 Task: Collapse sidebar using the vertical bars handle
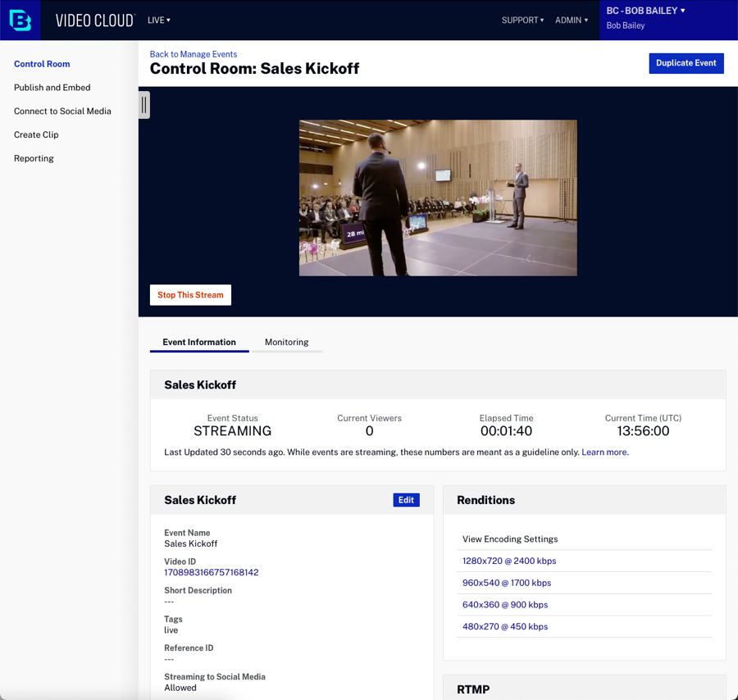144,105
